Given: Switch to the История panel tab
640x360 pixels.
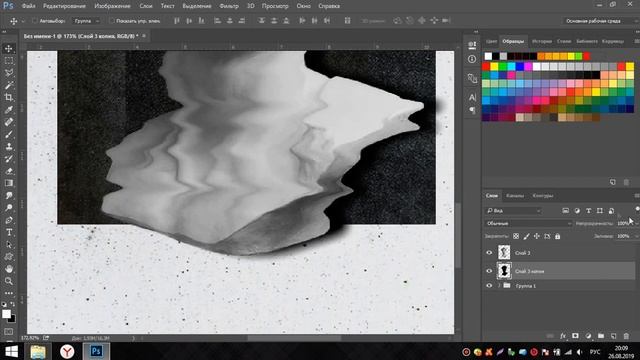Looking at the screenshot, I should (542, 41).
